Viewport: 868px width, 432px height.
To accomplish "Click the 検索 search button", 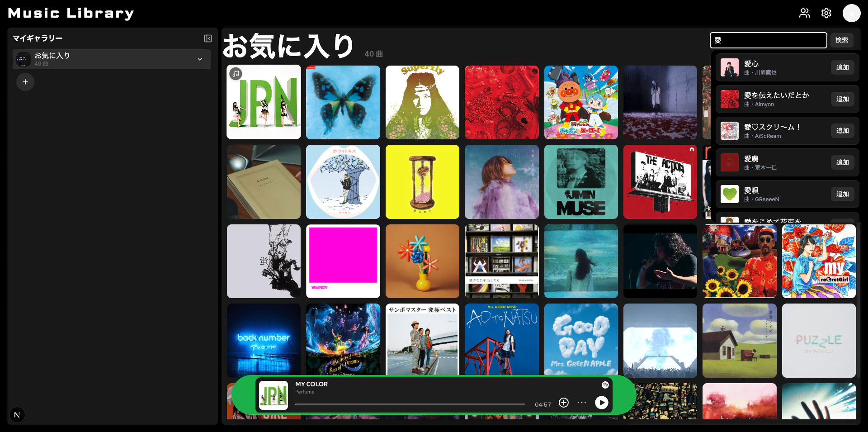I will [841, 40].
